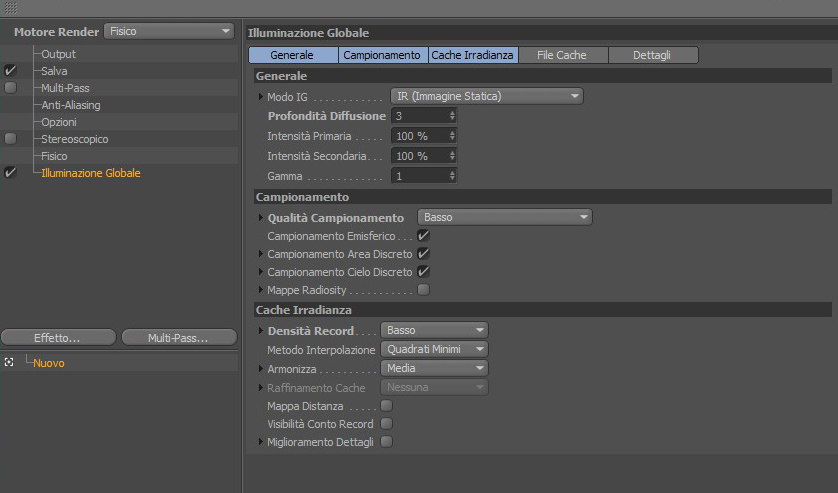Enable the Stereoscopico checkbox
The height and width of the screenshot is (493, 838).
pyautogui.click(x=10, y=139)
